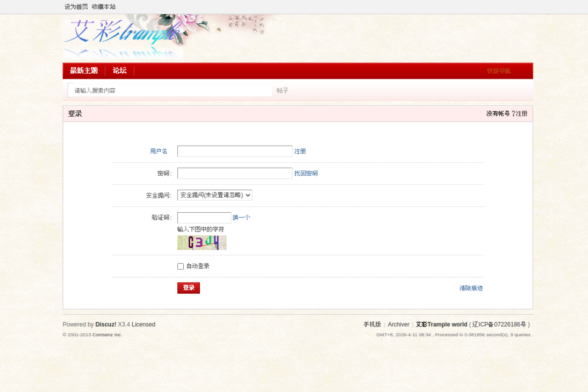The height and width of the screenshot is (392, 588).
Task: Open the 论坛 nav tab
Action: [x=119, y=71]
